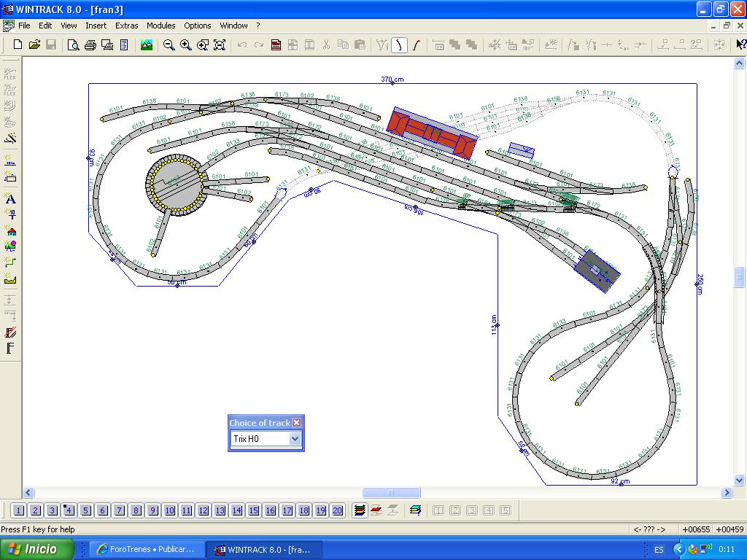Image resolution: width=747 pixels, height=560 pixels.
Task: Toggle the all-layers colored stack icon
Action: (x=360, y=510)
